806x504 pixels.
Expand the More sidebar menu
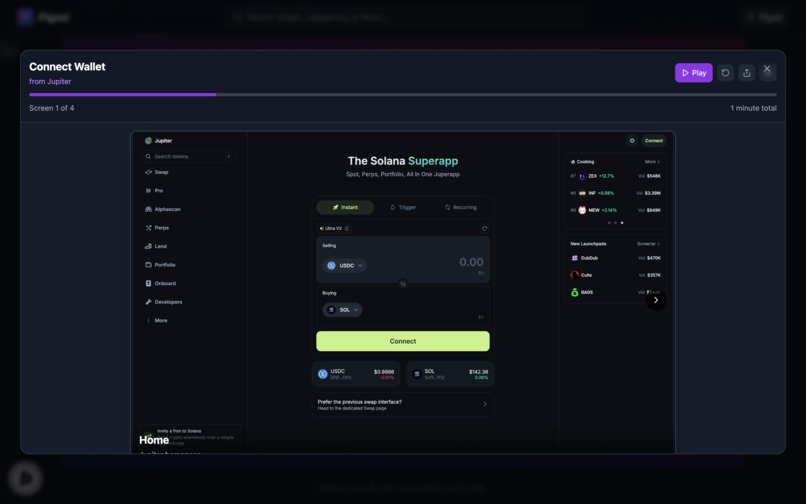(x=157, y=320)
